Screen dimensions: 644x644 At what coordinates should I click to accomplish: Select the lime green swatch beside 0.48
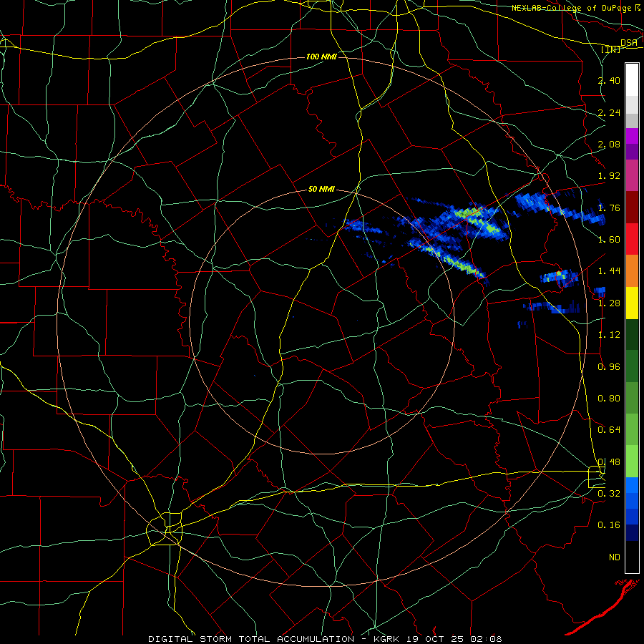pyautogui.click(x=632, y=462)
